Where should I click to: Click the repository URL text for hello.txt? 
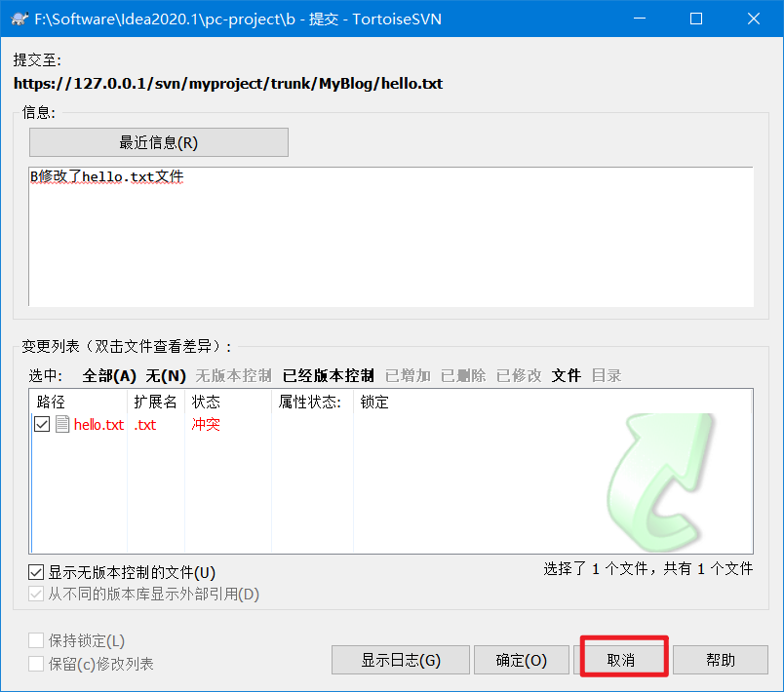pos(228,84)
